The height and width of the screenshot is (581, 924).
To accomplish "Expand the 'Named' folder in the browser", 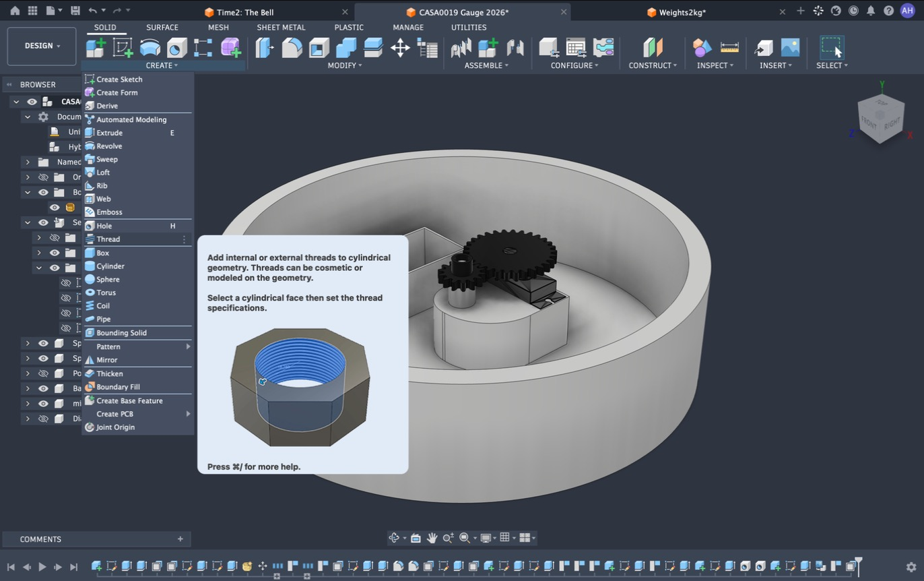I will [28, 162].
